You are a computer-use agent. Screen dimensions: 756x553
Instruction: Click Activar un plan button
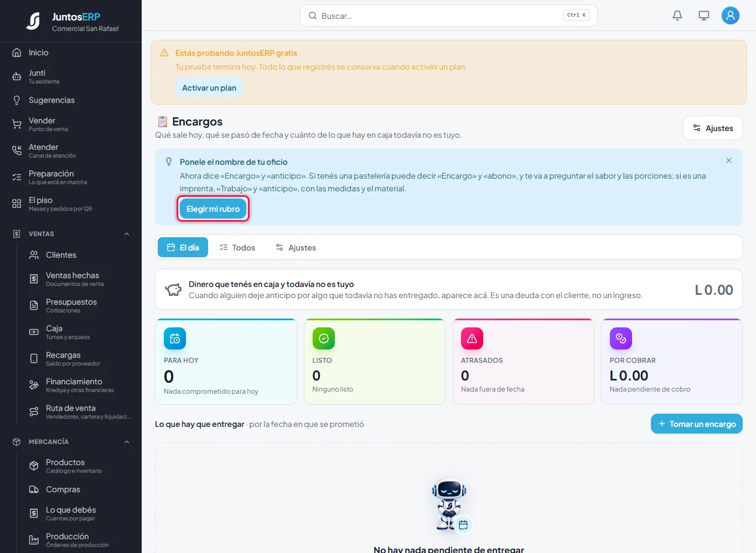(209, 88)
